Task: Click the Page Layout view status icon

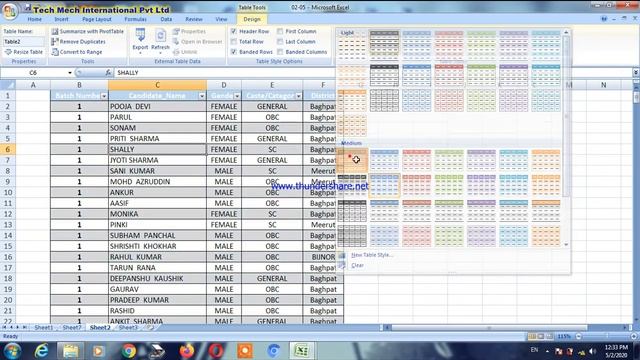Action: (541, 336)
